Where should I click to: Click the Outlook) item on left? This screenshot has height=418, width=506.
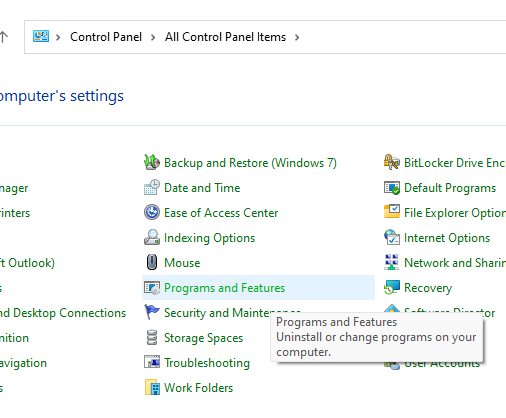point(27,263)
